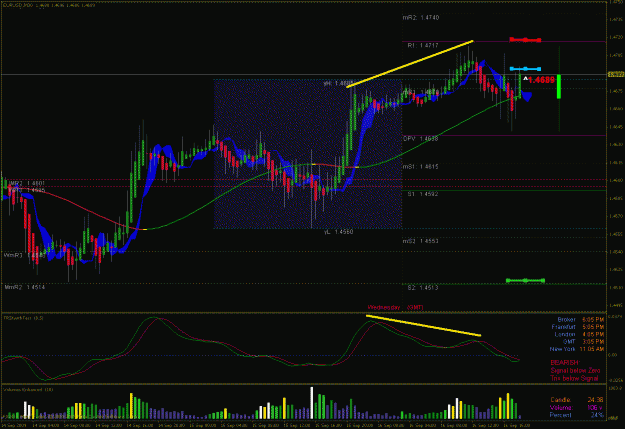The width and height of the screenshot is (625, 429).
Task: Click the Volume 106 readout
Action: click(x=577, y=408)
